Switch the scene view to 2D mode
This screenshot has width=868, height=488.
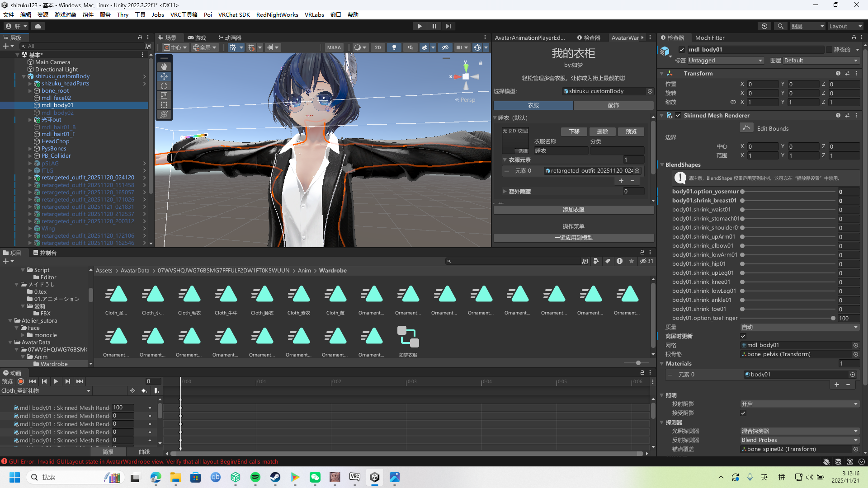coord(378,47)
